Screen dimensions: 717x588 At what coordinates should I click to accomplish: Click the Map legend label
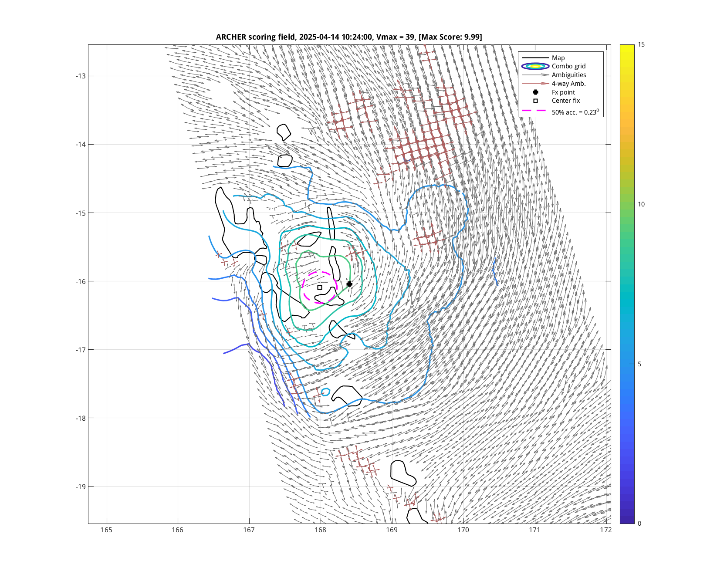558,58
